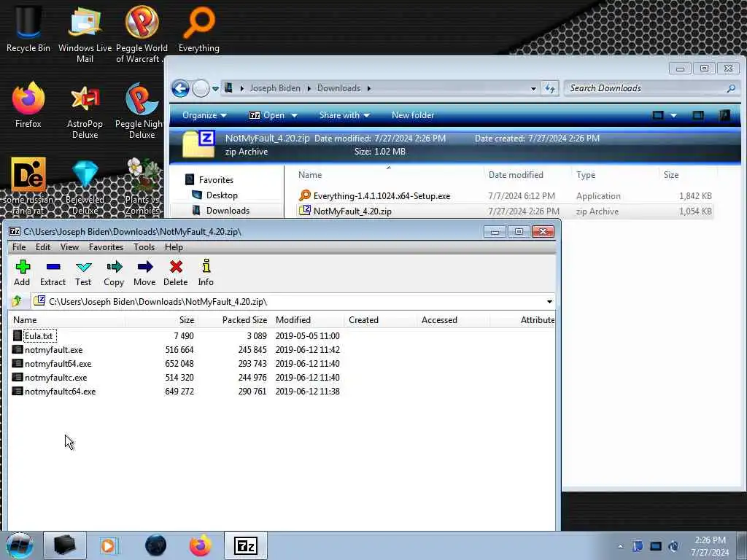Select Bejeweled Deluxe desktop icon
The image size is (747, 560).
(85, 187)
